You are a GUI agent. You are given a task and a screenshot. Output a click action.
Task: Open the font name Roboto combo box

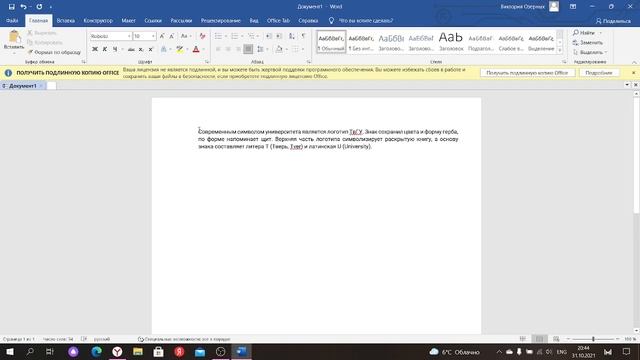click(110, 36)
